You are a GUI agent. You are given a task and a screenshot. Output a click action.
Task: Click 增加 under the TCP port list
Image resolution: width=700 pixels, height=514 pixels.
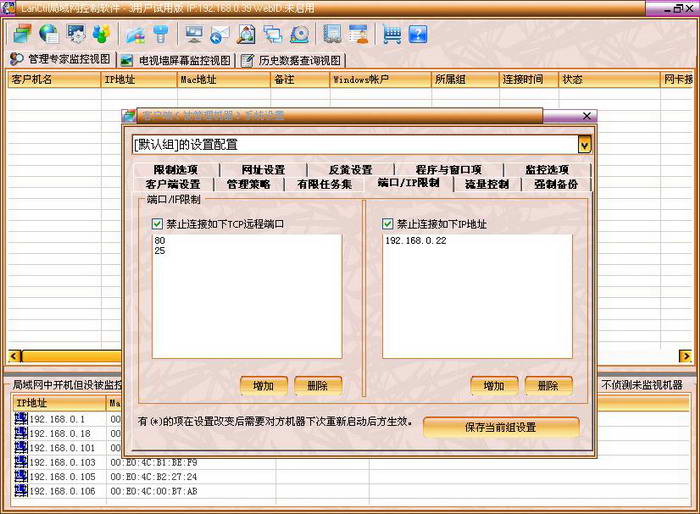(x=263, y=385)
